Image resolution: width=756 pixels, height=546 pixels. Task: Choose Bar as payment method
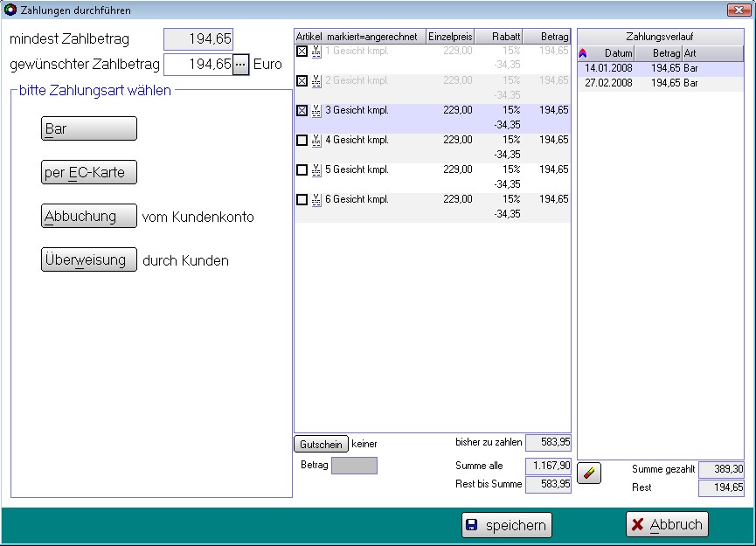[89, 128]
